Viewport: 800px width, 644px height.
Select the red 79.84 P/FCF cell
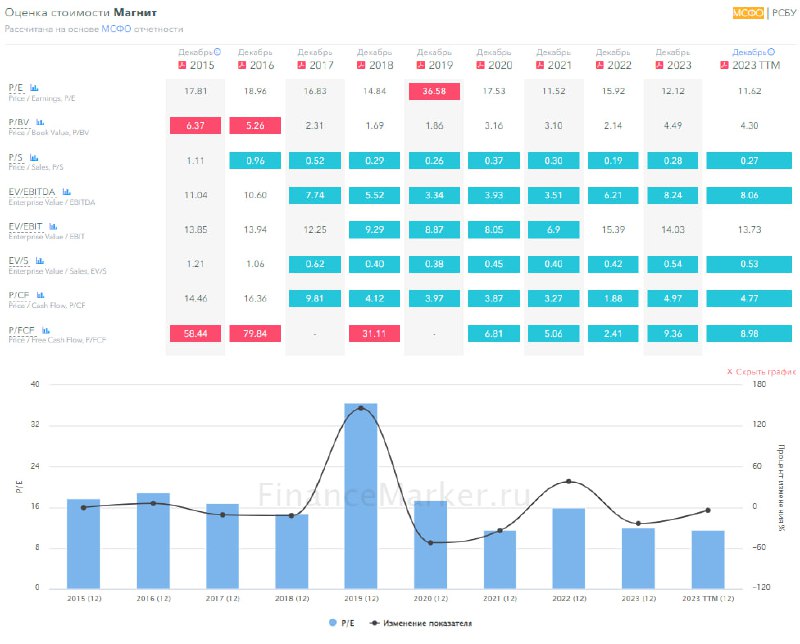pos(255,333)
